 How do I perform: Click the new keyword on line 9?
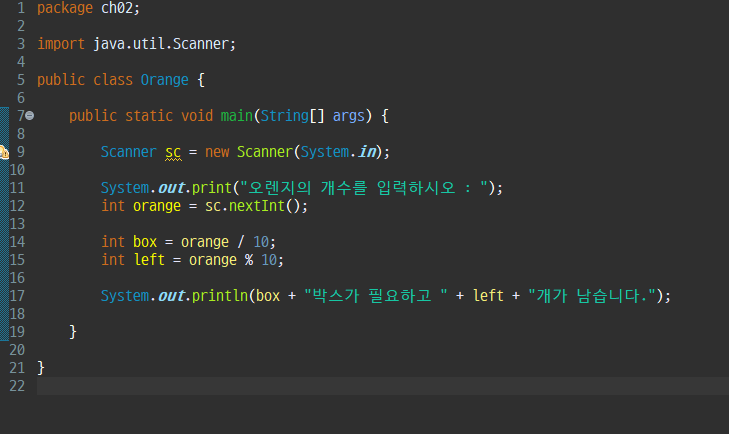click(217, 152)
